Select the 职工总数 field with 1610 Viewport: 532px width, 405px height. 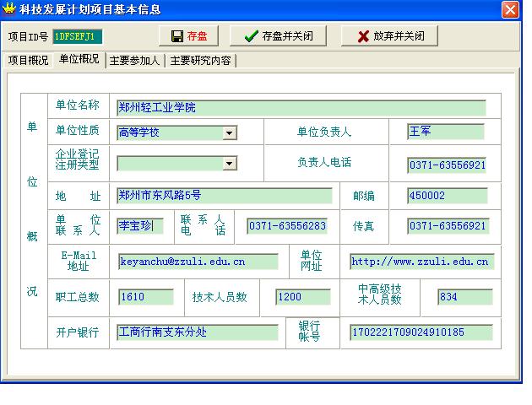pyautogui.click(x=145, y=297)
